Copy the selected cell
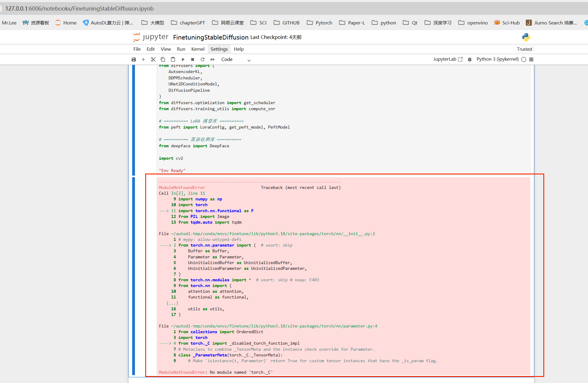Viewport: 588px width, 383px height. coord(163,59)
